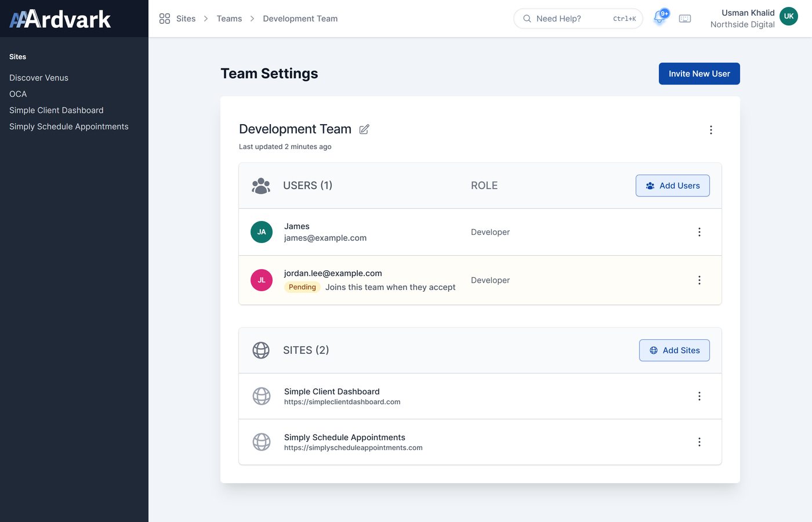Go to Teams in breadcrumb

(229, 19)
